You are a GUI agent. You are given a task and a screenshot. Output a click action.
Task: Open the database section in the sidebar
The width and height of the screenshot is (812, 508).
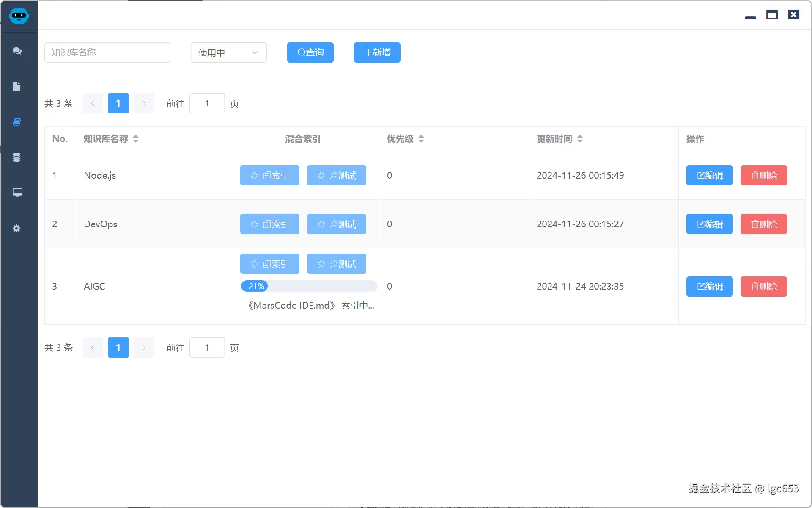tap(17, 157)
